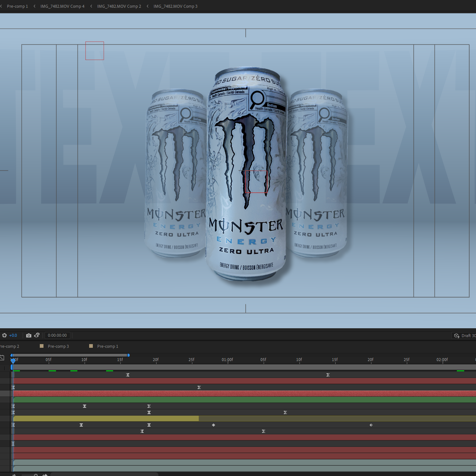Open Pre-comp 1 in the breadcrumb navigator
The height and width of the screenshot is (476, 476).
click(17, 6)
